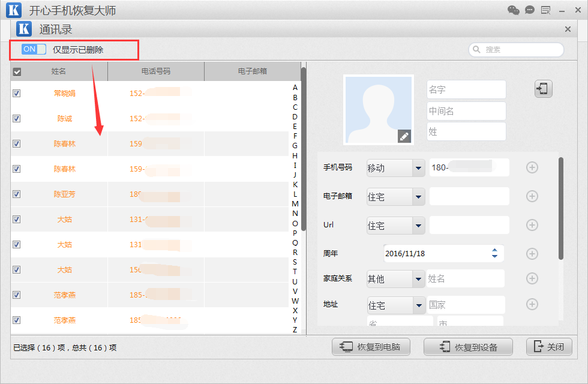This screenshot has width=588, height=384.
Task: Click the 中间名 input field
Action: pyautogui.click(x=467, y=111)
